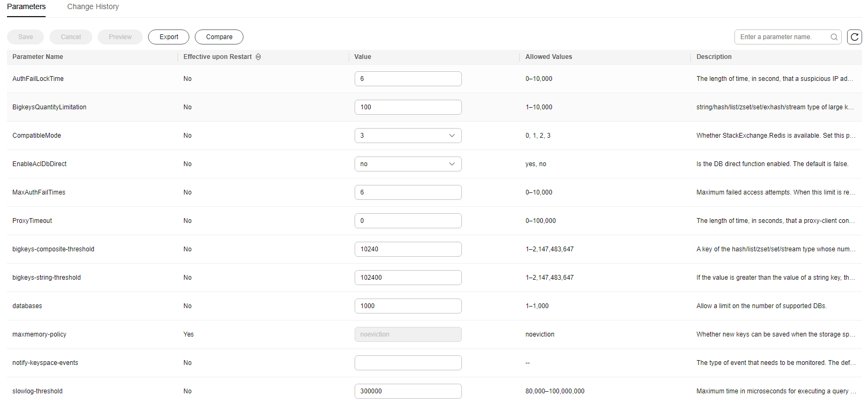
Task: Focus the databases value input
Action: coord(408,306)
